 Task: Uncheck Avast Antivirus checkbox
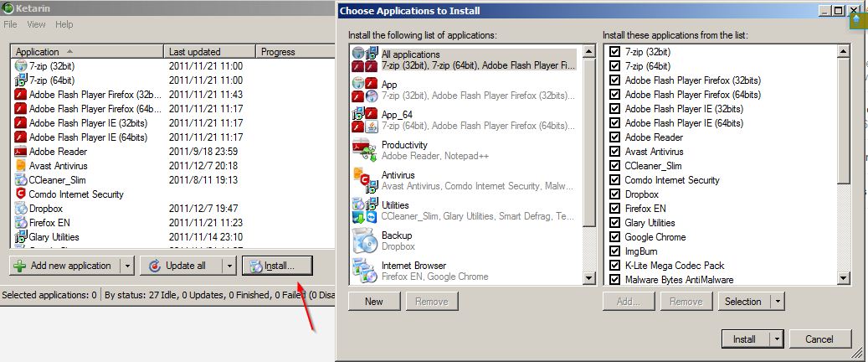click(x=614, y=152)
